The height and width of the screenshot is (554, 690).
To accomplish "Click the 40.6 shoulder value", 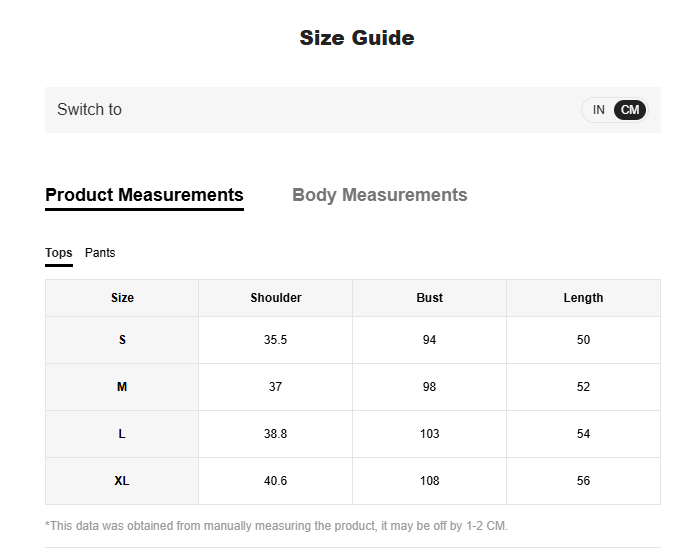I will coord(275,481).
